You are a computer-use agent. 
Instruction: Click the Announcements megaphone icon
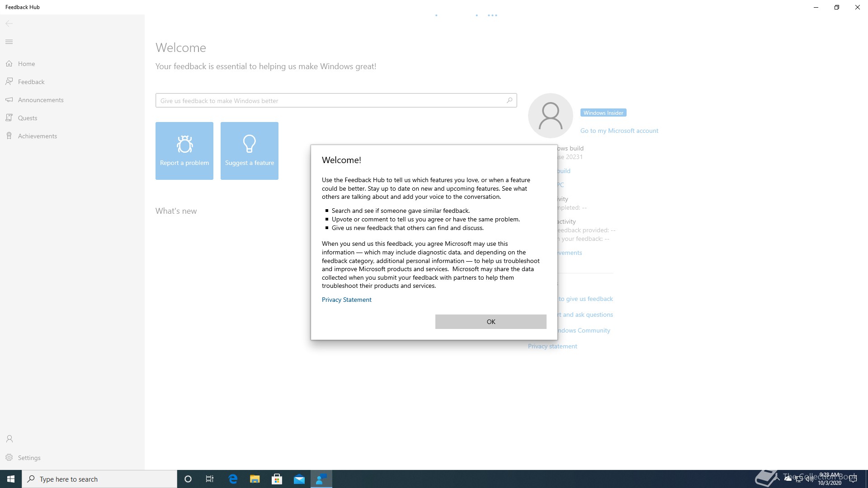coord(9,99)
